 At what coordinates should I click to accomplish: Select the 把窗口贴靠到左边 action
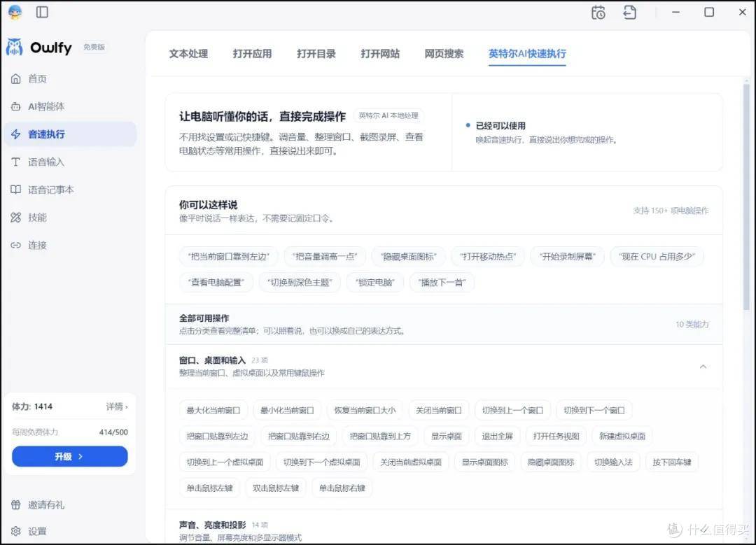pos(217,436)
